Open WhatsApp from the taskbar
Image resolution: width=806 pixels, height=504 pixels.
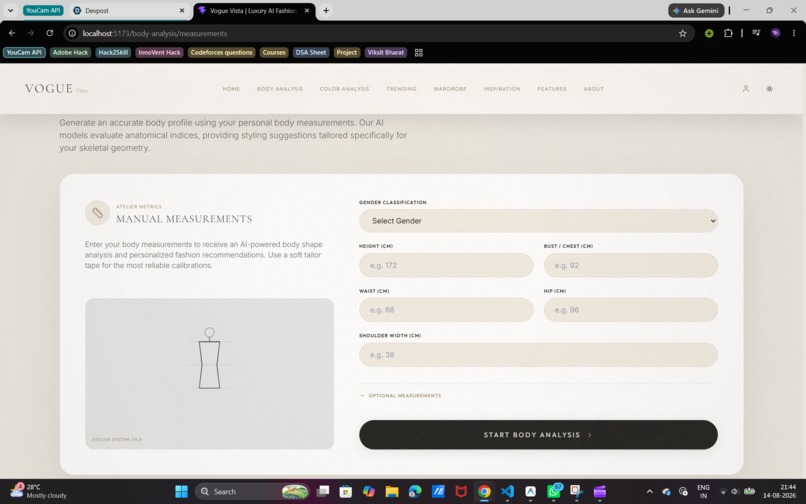click(554, 492)
